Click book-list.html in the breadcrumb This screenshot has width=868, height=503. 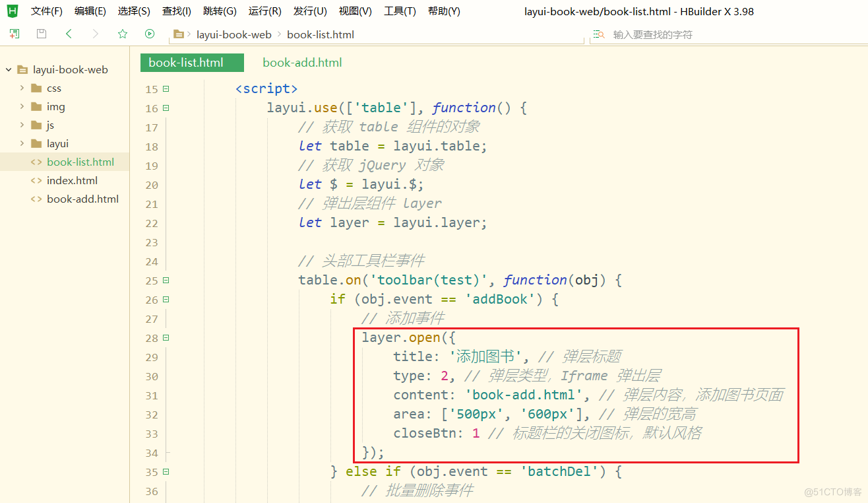[x=321, y=34]
